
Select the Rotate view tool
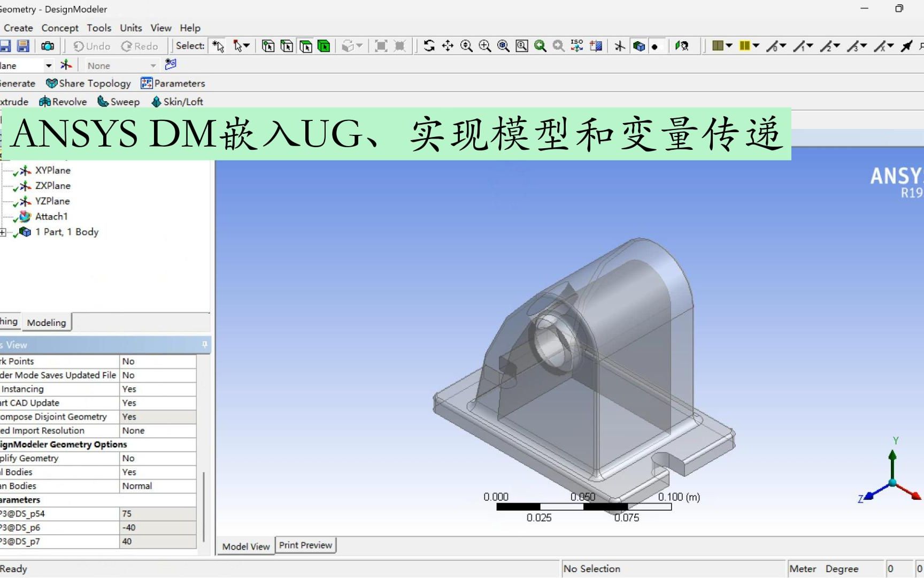tap(429, 46)
